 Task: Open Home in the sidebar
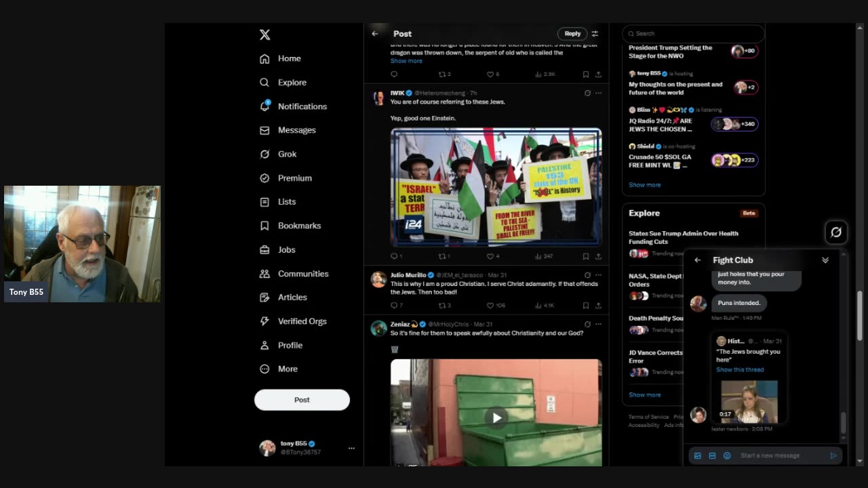[281, 58]
